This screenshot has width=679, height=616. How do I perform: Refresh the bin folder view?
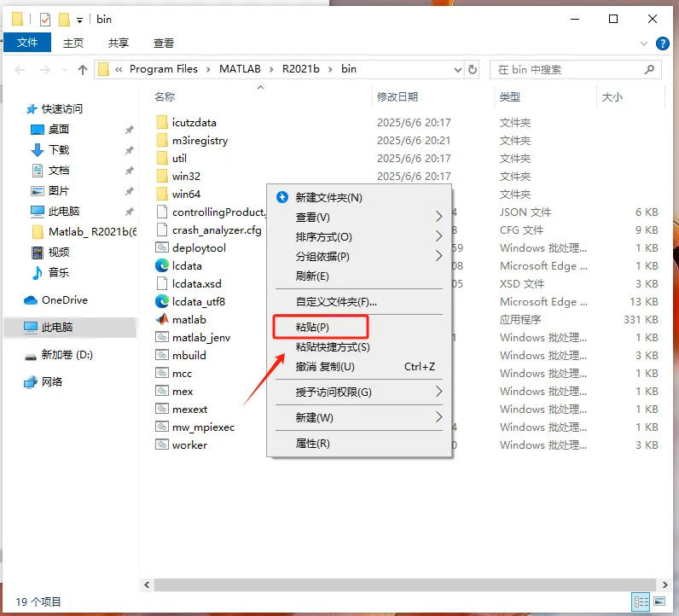(473, 69)
